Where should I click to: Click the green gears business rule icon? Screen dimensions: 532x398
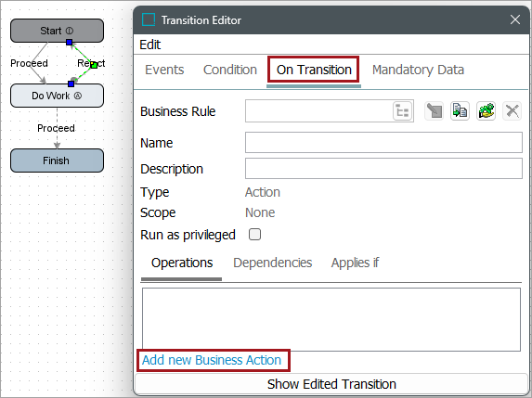click(x=486, y=110)
